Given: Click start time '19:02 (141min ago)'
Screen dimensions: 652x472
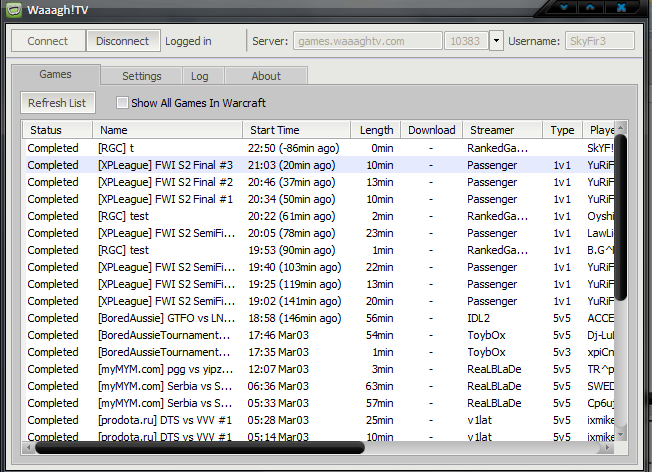Looking at the screenshot, I should coord(294,301).
